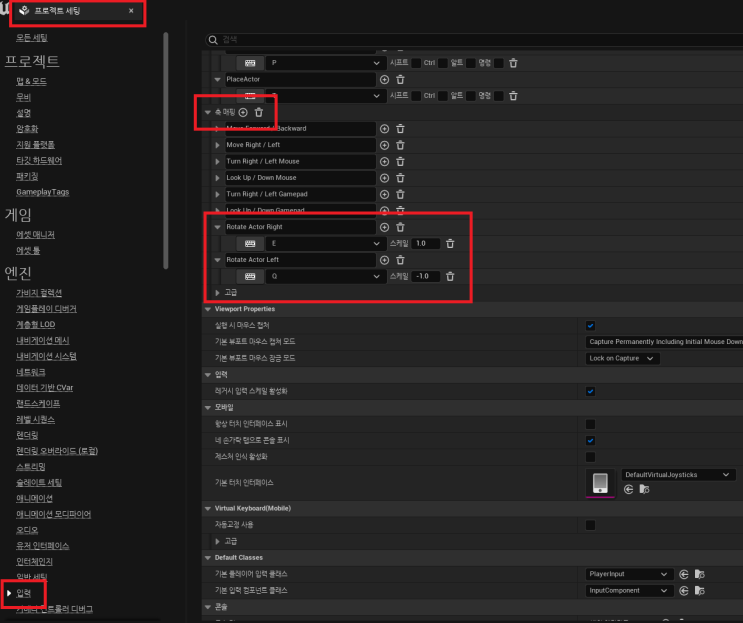Toggle Alt modifier for P key
The height and width of the screenshot is (623, 743).
tap(471, 63)
